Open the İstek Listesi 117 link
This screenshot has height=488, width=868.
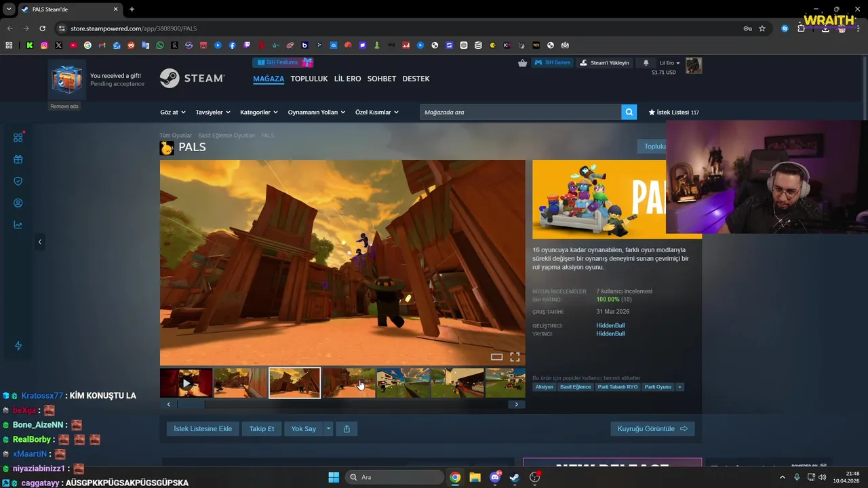coord(673,113)
